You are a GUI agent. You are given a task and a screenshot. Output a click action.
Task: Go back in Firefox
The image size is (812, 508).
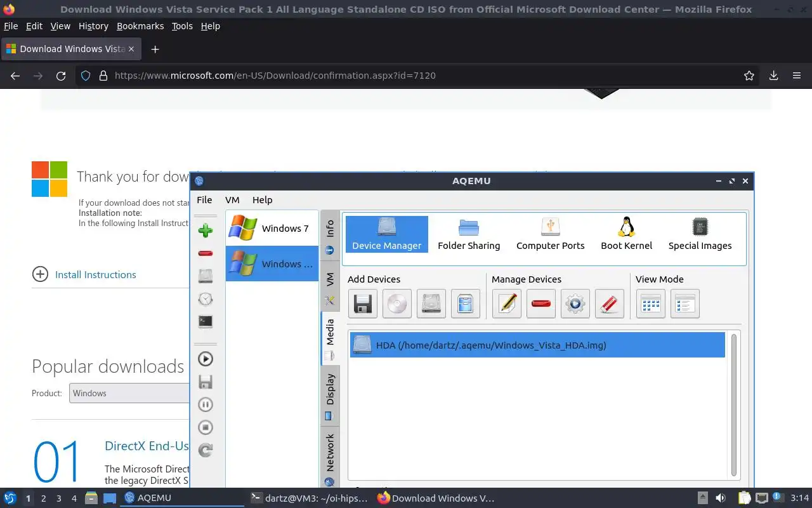[x=15, y=76]
